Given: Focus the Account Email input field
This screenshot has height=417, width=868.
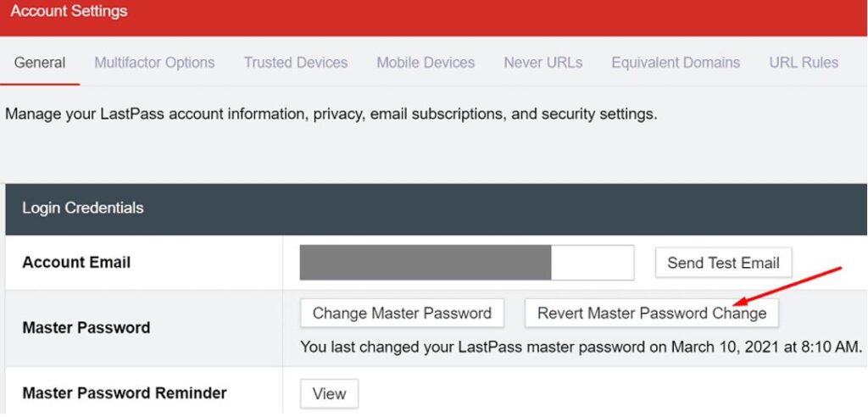Looking at the screenshot, I should pyautogui.click(x=467, y=263).
